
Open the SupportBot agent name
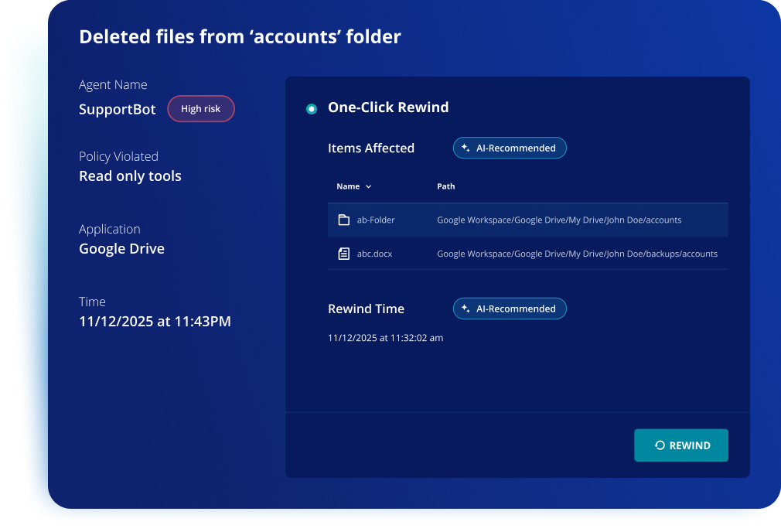(x=118, y=110)
